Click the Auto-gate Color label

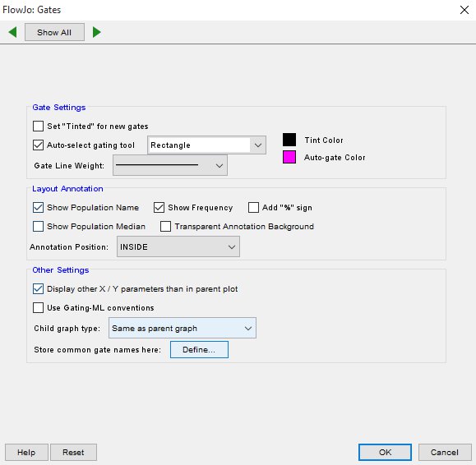pyautogui.click(x=335, y=158)
